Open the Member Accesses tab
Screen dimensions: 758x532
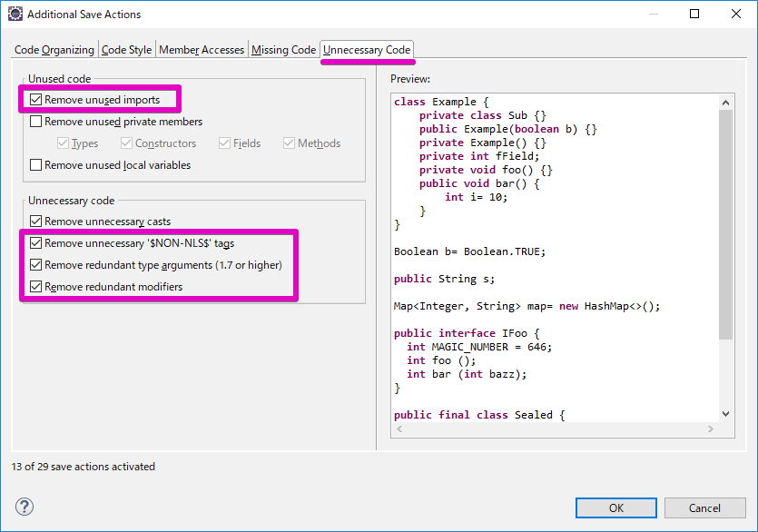[202, 50]
